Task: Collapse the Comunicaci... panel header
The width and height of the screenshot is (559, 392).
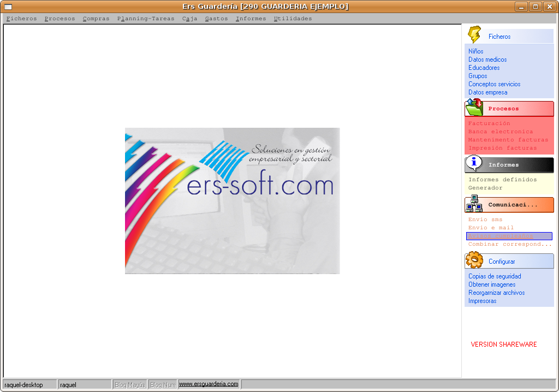Action: pyautogui.click(x=509, y=205)
